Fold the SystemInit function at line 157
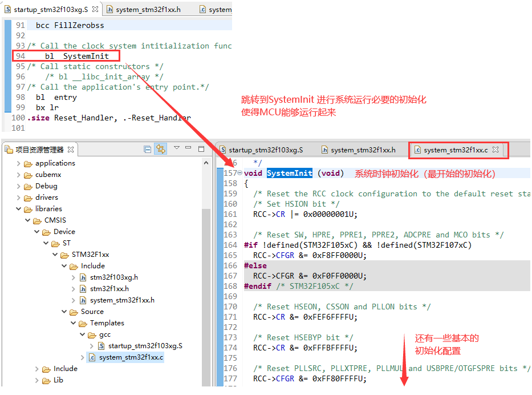The width and height of the screenshot is (532, 395). pos(240,173)
